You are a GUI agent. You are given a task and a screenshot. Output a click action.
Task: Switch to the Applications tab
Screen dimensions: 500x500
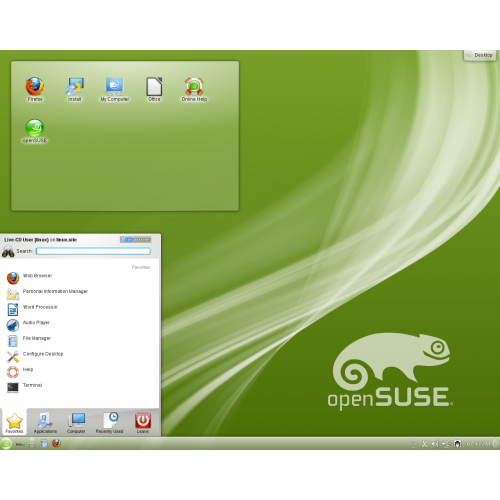[x=45, y=422]
